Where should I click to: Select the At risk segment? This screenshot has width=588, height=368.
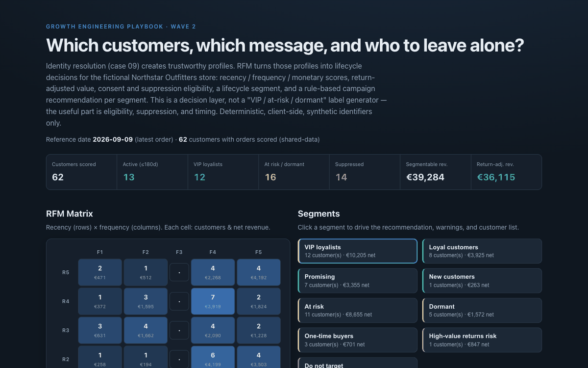click(358, 310)
